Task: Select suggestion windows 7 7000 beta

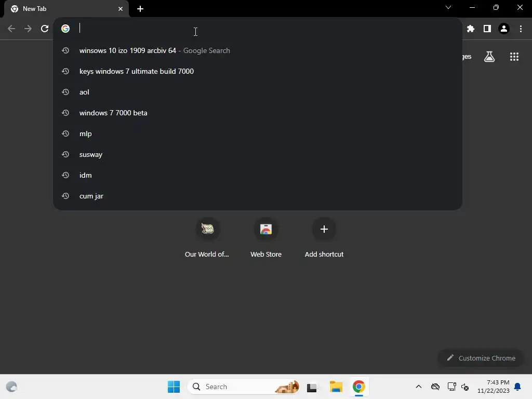Action: (x=258, y=113)
